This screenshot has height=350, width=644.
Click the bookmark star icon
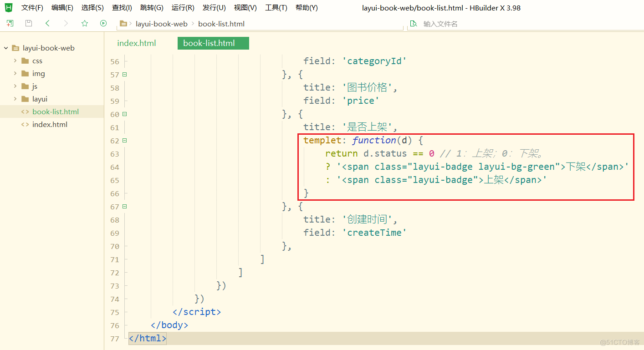85,23
